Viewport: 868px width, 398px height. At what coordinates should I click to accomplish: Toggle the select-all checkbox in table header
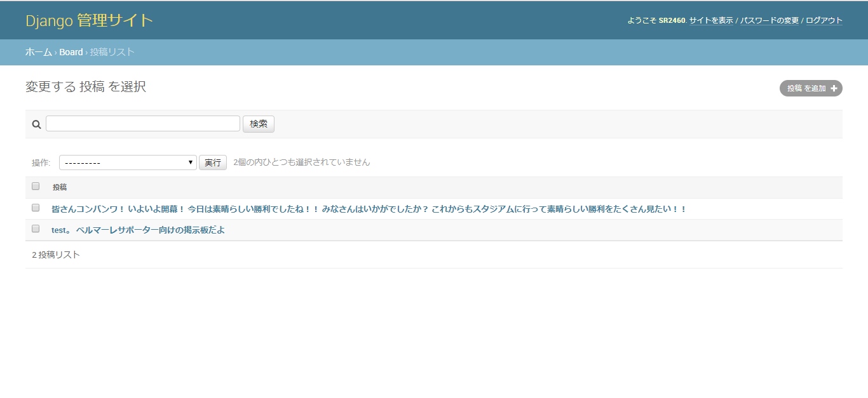(x=35, y=185)
